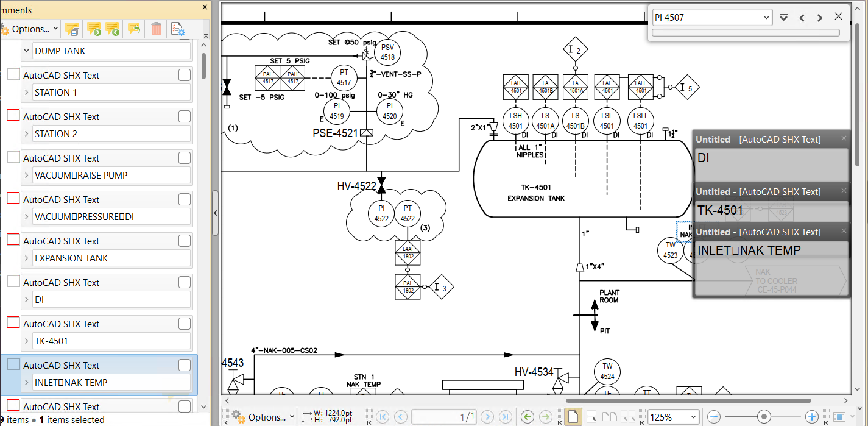Jump to the last page

click(505, 417)
